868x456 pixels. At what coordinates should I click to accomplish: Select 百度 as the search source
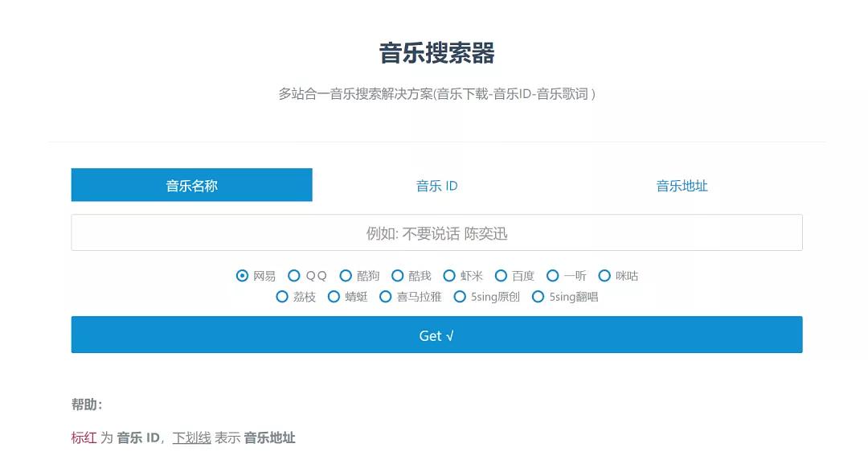coord(501,276)
